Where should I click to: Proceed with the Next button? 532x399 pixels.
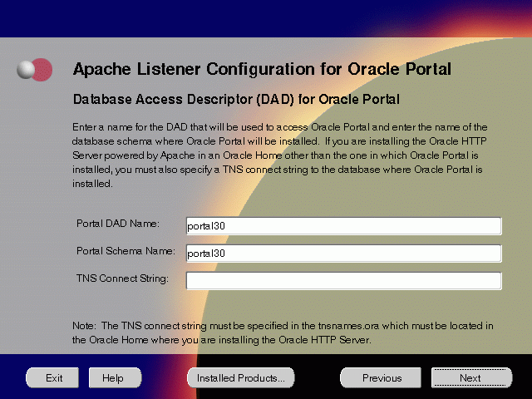click(471, 377)
